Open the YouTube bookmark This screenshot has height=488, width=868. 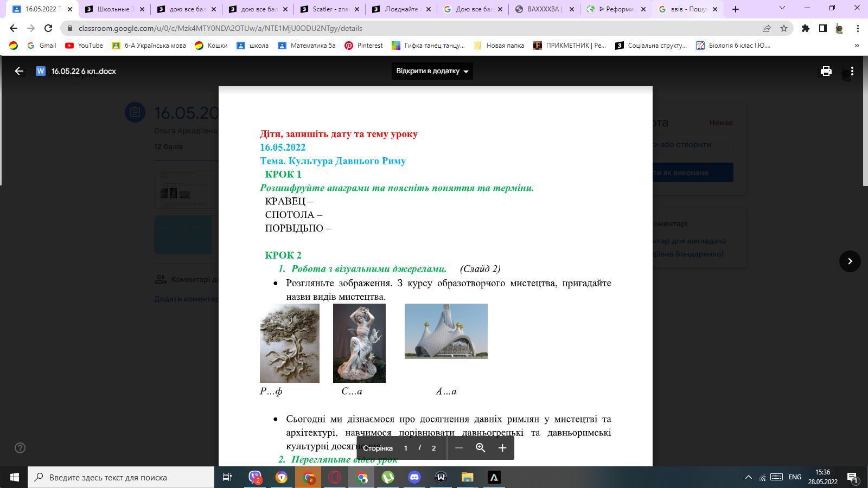(84, 46)
